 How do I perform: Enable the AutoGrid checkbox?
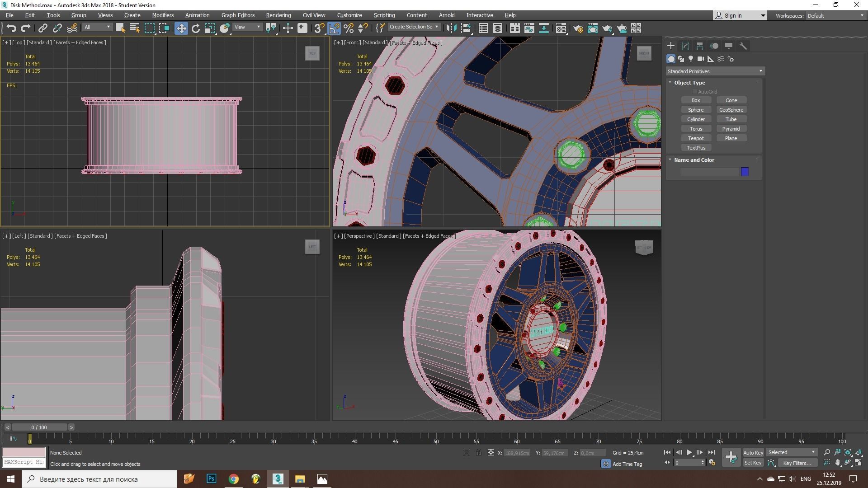(x=695, y=91)
